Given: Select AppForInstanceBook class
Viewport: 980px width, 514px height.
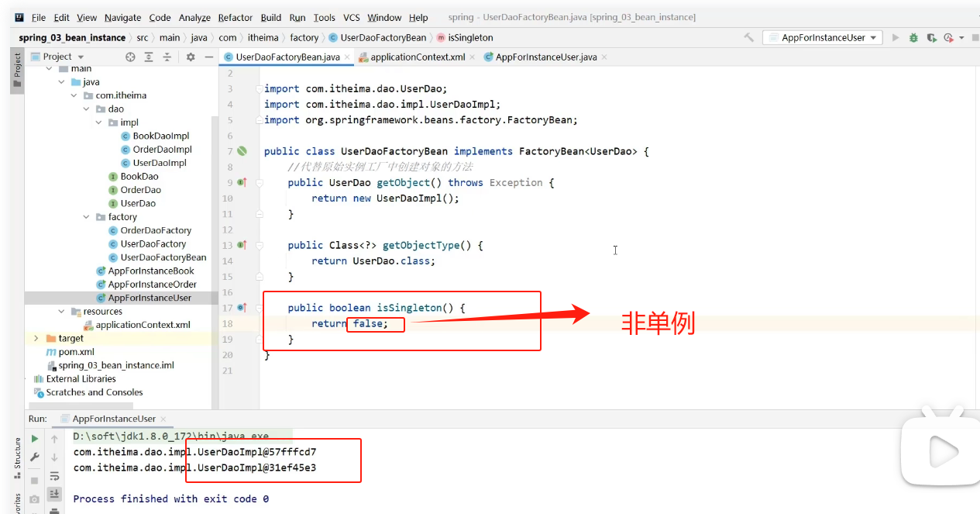Looking at the screenshot, I should coord(151,271).
